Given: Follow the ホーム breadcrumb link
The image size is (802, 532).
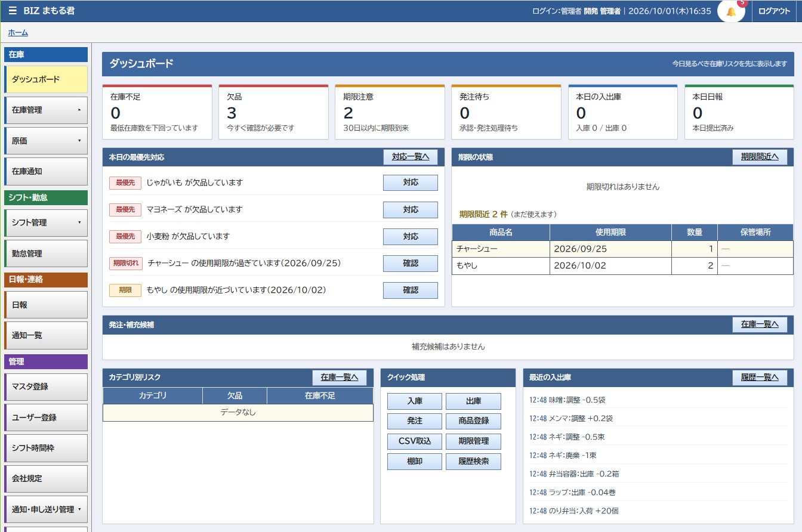Looking at the screenshot, I should (18, 33).
